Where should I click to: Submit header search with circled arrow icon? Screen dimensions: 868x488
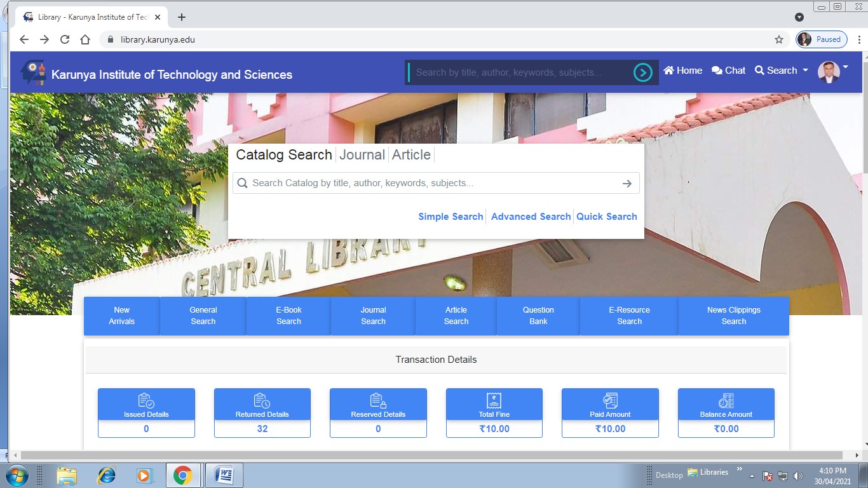tap(643, 73)
